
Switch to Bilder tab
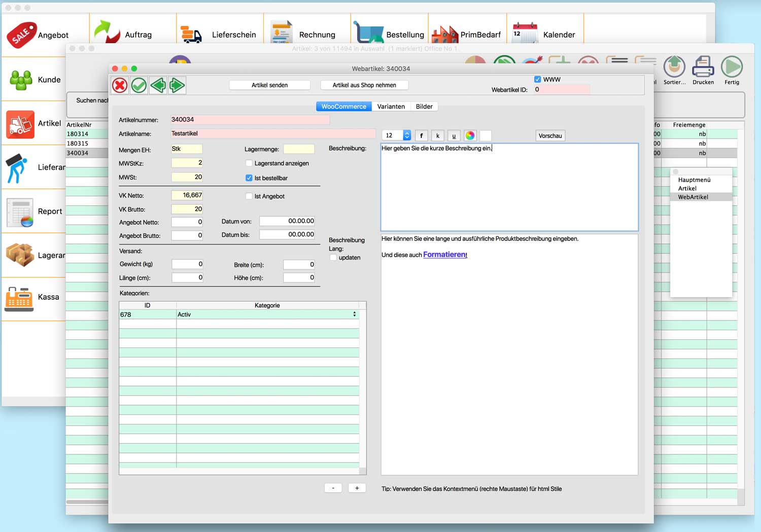point(424,107)
